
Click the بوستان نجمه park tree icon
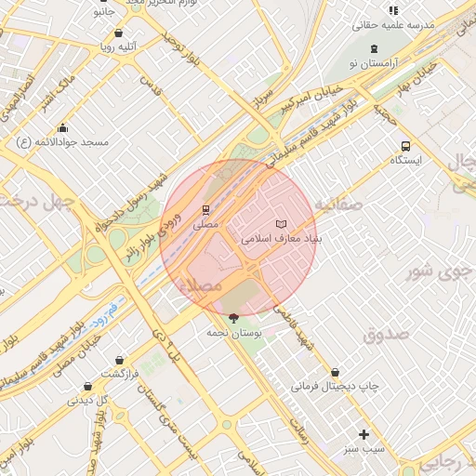(x=233, y=318)
